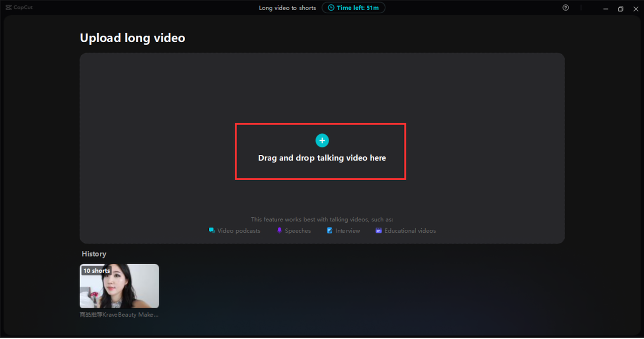Screen dimensions: 644x339
Task: Click the Upload long video heading
Action: pyautogui.click(x=132, y=38)
